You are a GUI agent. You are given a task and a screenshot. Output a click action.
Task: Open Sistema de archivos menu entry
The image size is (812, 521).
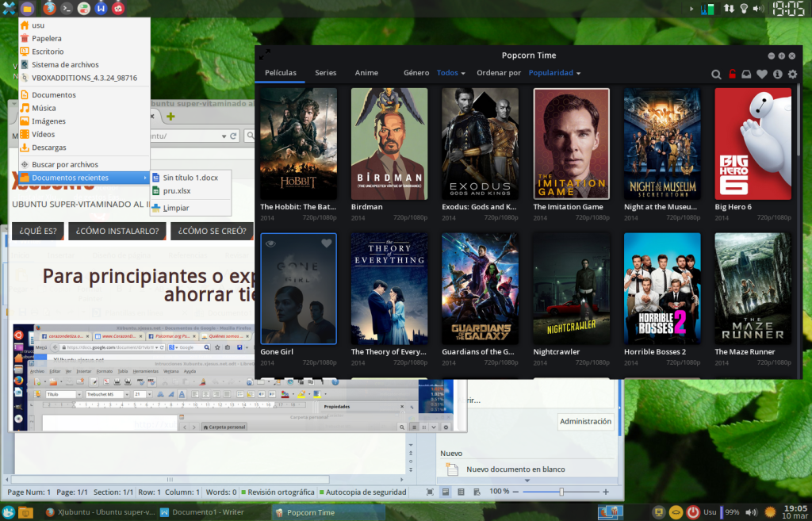pos(84,65)
